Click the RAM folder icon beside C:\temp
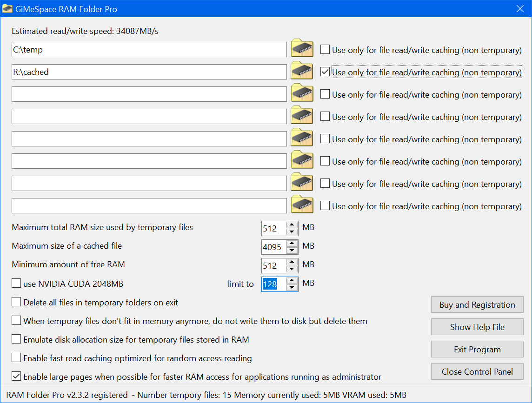 point(302,49)
